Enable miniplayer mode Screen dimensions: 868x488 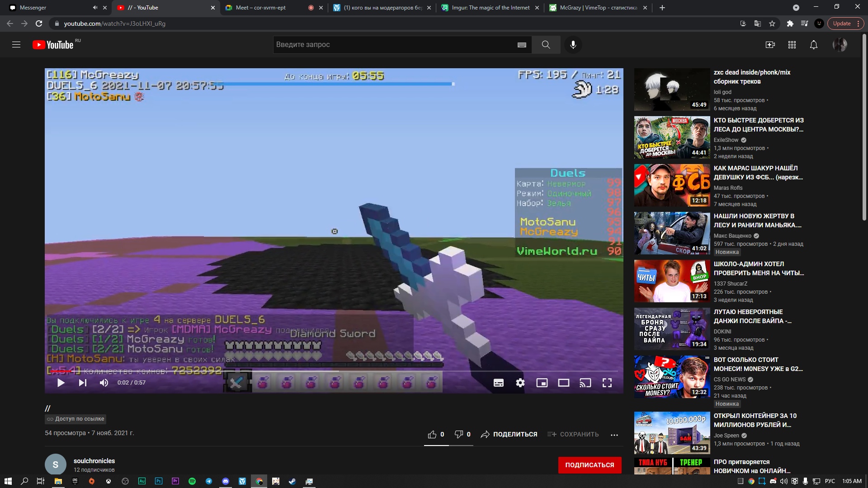[x=542, y=383]
